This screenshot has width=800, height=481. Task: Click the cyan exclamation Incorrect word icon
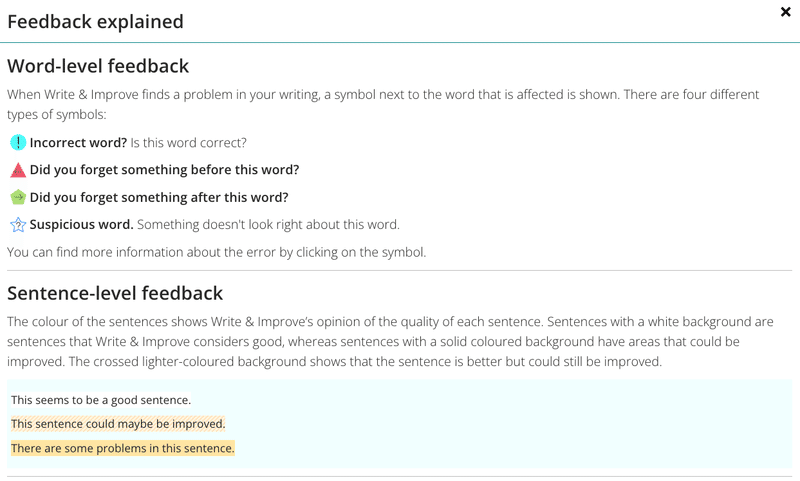pos(18,142)
